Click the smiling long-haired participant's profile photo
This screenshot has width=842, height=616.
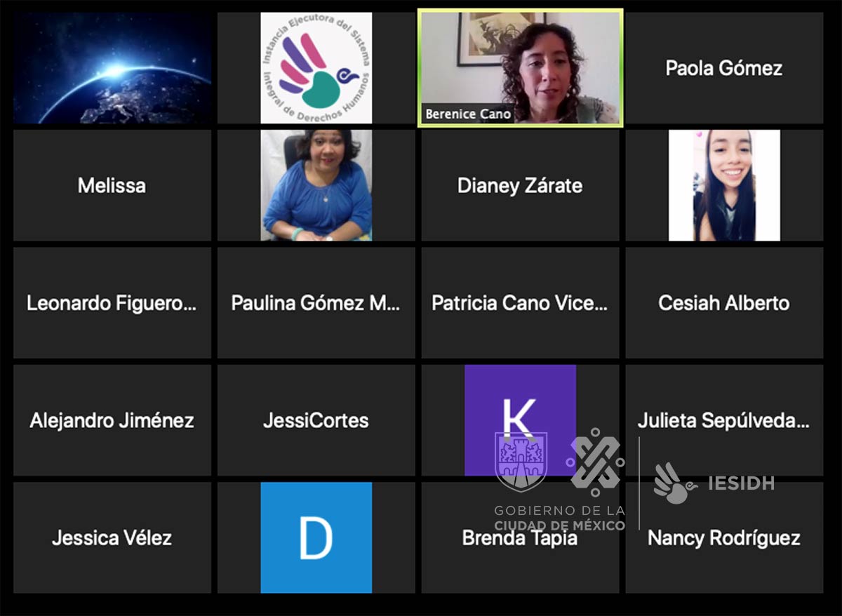pyautogui.click(x=724, y=185)
